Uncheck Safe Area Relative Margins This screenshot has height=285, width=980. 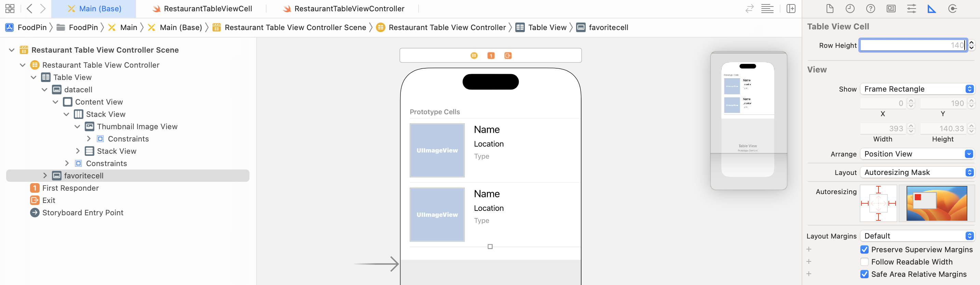865,274
